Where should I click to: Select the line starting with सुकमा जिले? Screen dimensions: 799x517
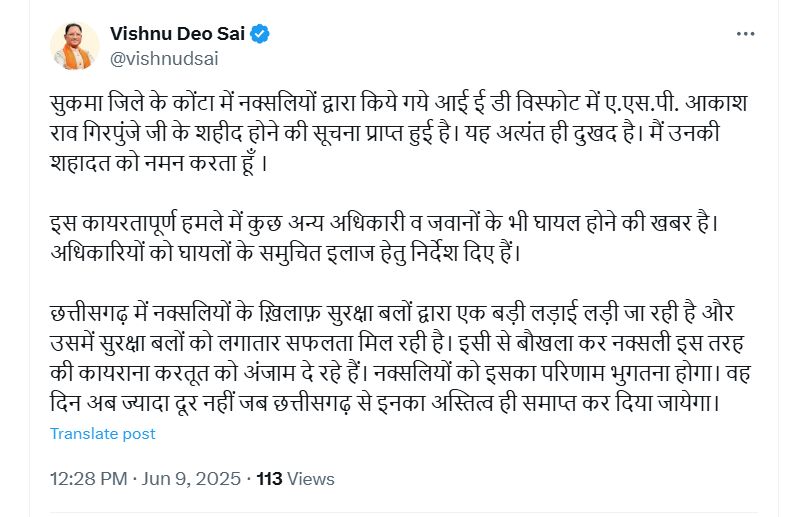[x=398, y=103]
